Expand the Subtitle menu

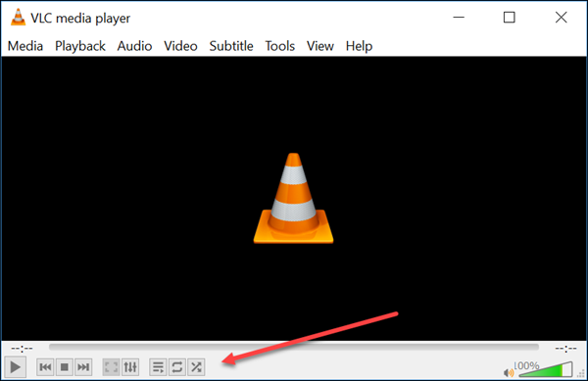[231, 46]
